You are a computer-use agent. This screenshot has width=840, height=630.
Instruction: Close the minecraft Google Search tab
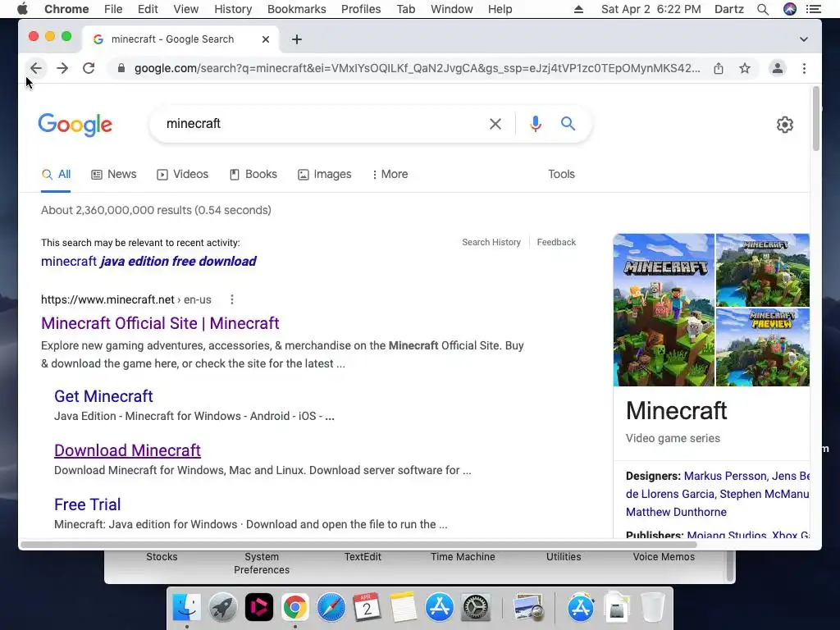pyautogui.click(x=265, y=39)
